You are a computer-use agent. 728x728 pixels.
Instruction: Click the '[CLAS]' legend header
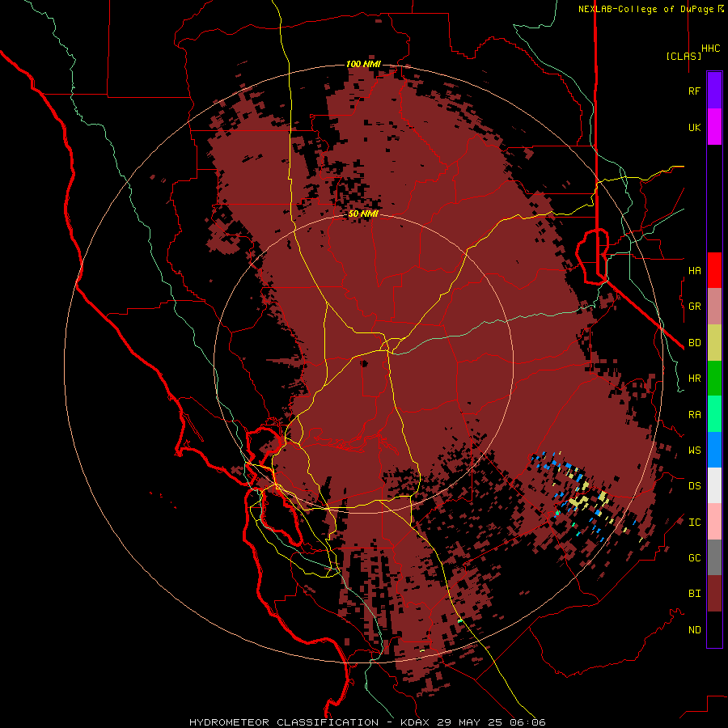click(684, 56)
